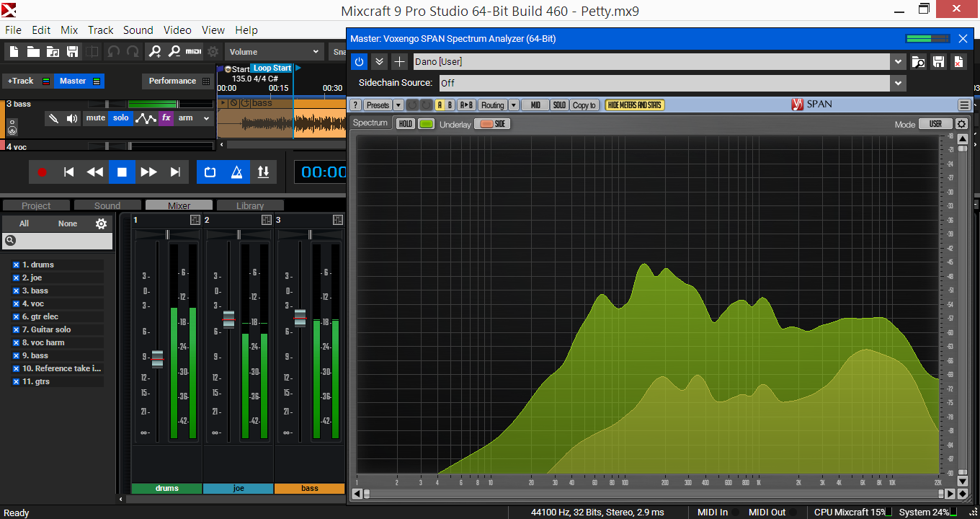The width and height of the screenshot is (980, 519).
Task: Click the plus icon in plugin header
Action: pos(399,62)
